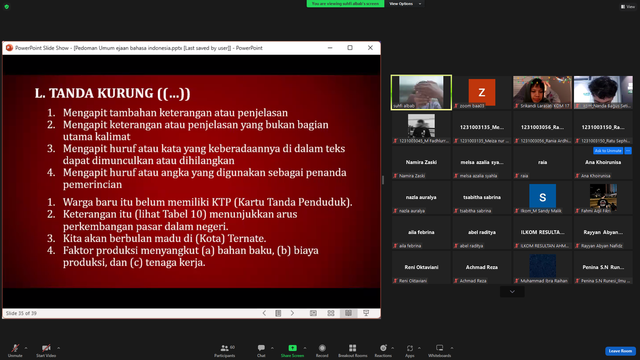Open the see-all-slides icon in PowerPoint
The height and width of the screenshot is (360, 640).
tap(278, 313)
